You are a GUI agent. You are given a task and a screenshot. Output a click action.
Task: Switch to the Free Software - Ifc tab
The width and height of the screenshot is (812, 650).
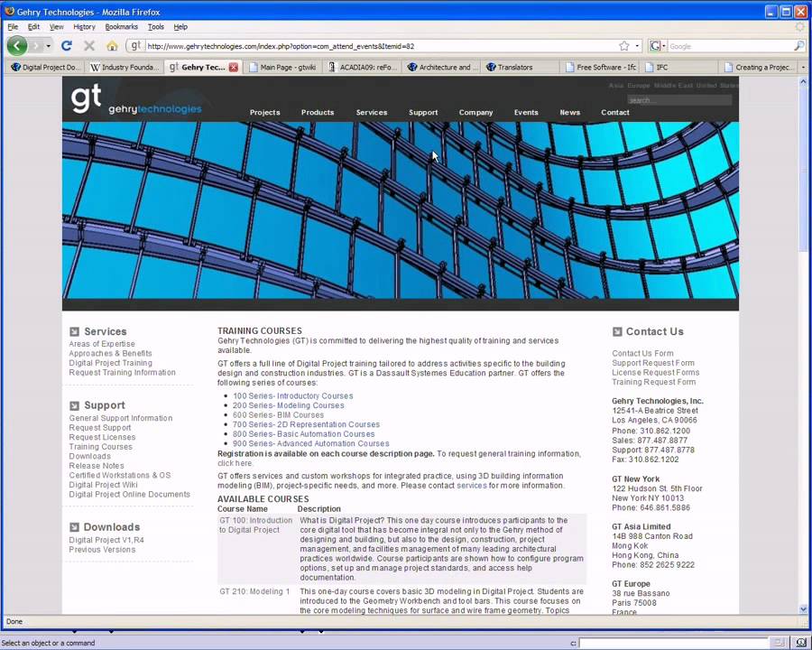pyautogui.click(x=600, y=67)
